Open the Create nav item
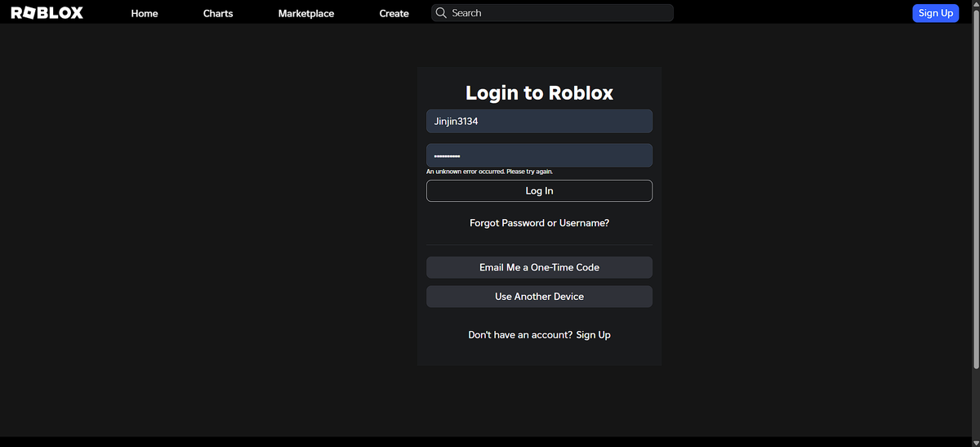This screenshot has width=980, height=447. [394, 13]
